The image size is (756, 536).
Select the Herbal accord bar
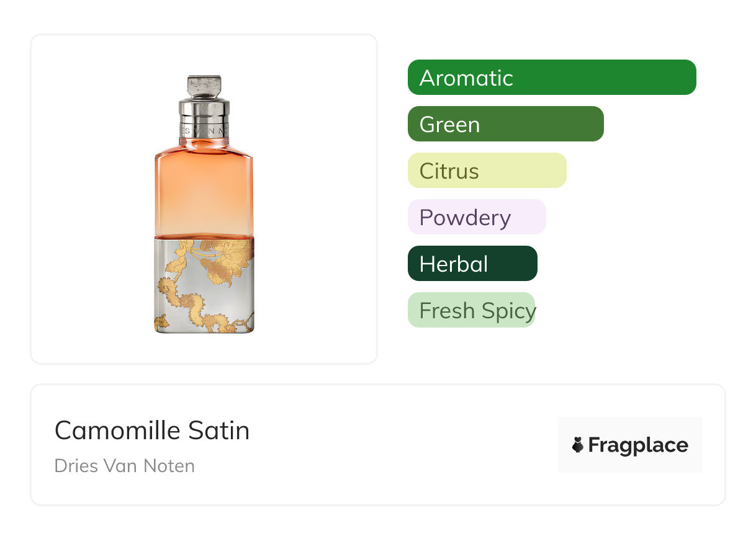pyautogui.click(x=472, y=264)
